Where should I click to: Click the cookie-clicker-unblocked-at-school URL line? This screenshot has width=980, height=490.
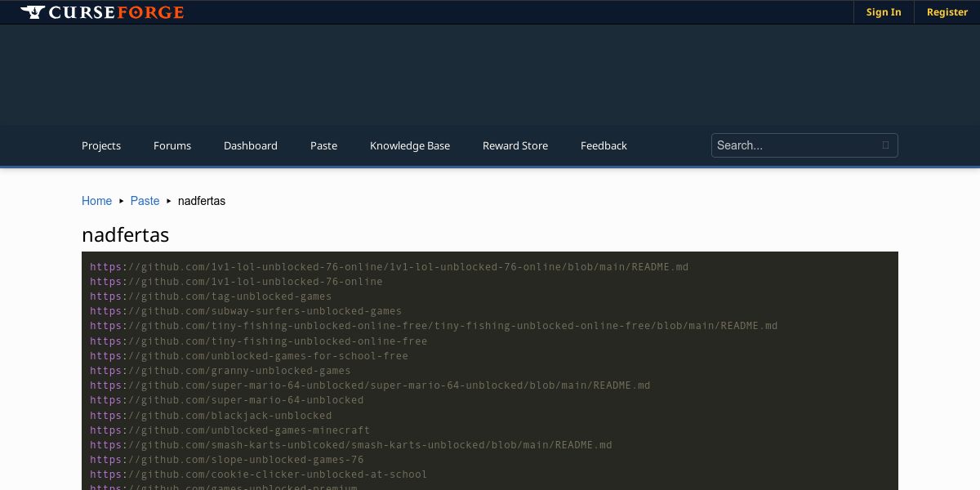point(259,474)
